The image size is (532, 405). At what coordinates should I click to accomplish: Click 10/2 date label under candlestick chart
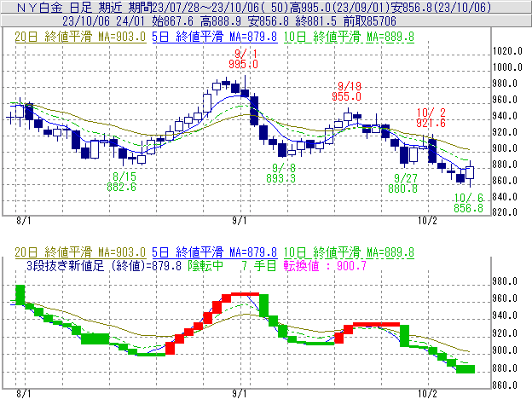pyautogui.click(x=427, y=221)
